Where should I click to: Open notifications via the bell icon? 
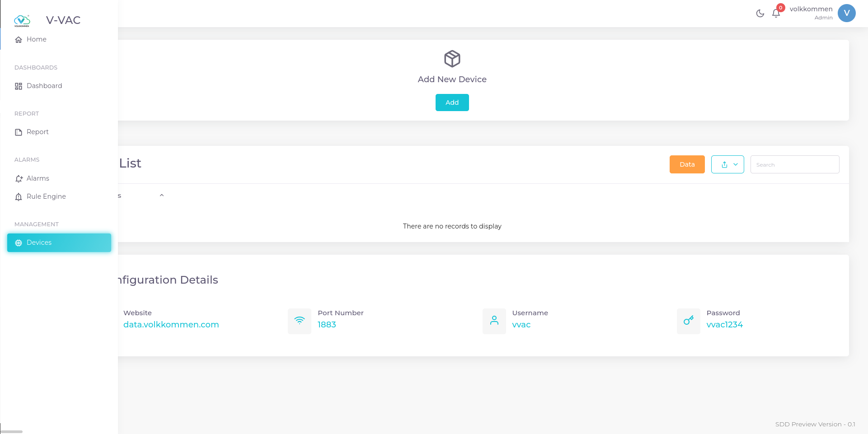(x=776, y=13)
